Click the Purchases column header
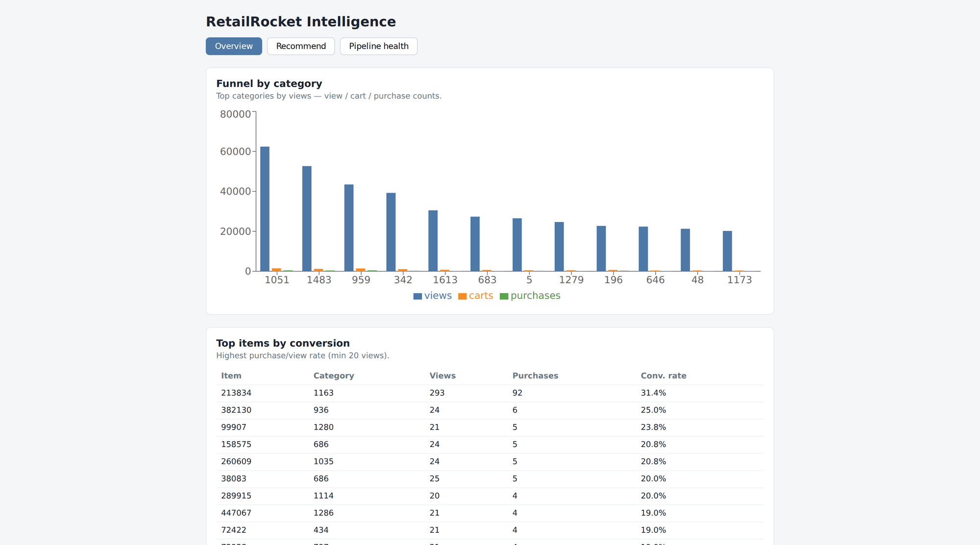Screen dimensions: 980x545 click(x=535, y=376)
